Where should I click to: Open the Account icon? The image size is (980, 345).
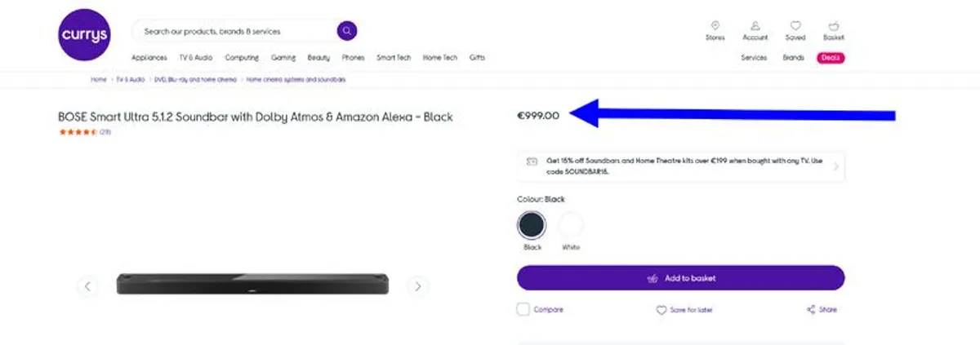[x=755, y=26]
